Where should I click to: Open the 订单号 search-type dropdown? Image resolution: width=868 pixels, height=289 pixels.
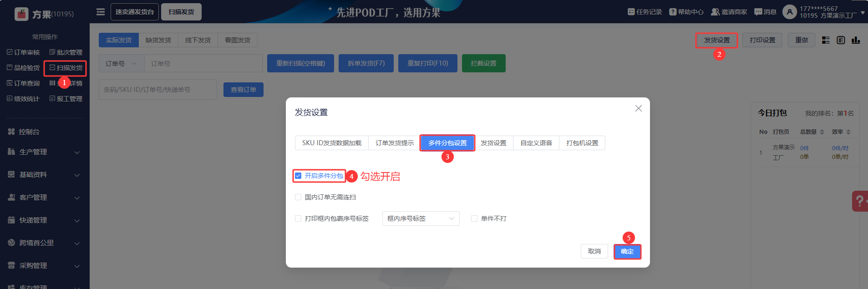click(x=122, y=64)
